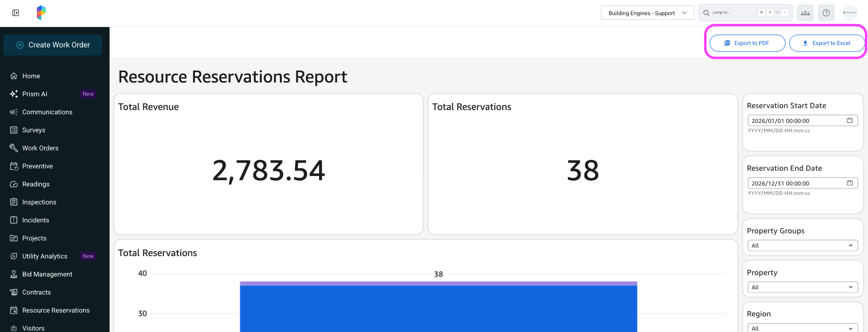Viewport: 868px width, 332px height.
Task: Expand the Property dropdown
Action: [803, 287]
